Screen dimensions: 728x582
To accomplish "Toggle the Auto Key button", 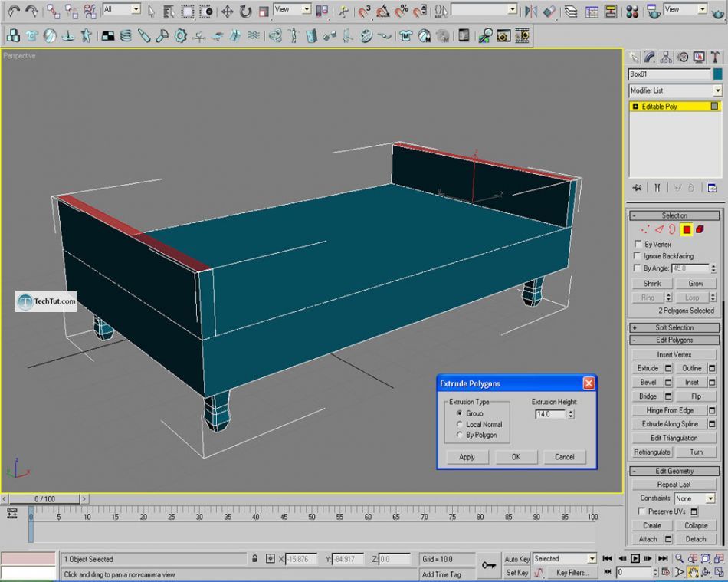I will 516,559.
